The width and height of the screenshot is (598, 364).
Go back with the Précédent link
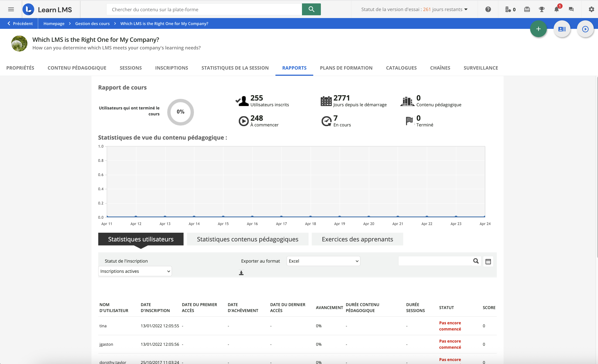20,24
